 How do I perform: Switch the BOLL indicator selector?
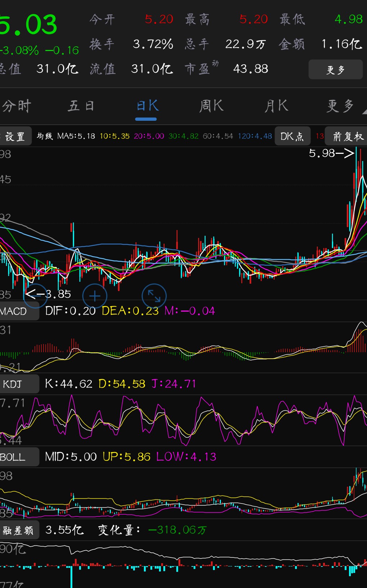pyautogui.click(x=19, y=457)
